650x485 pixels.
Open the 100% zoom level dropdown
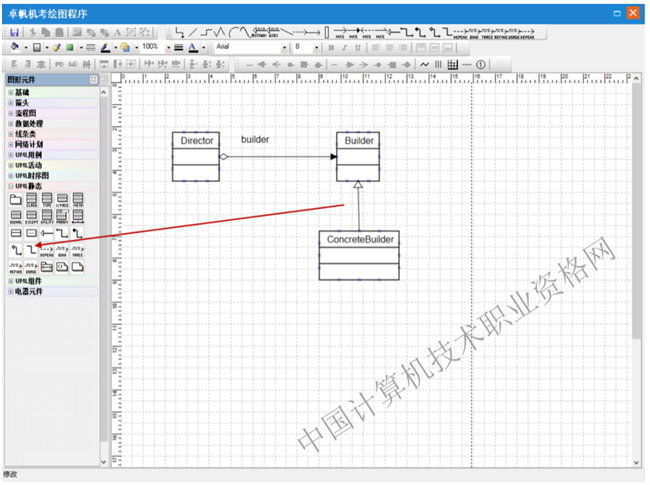coord(166,47)
